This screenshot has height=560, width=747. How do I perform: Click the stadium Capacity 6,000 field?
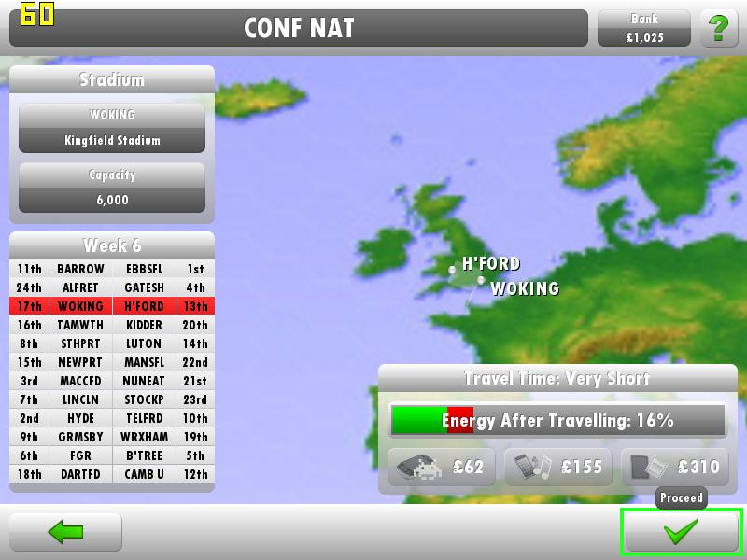[x=112, y=188]
